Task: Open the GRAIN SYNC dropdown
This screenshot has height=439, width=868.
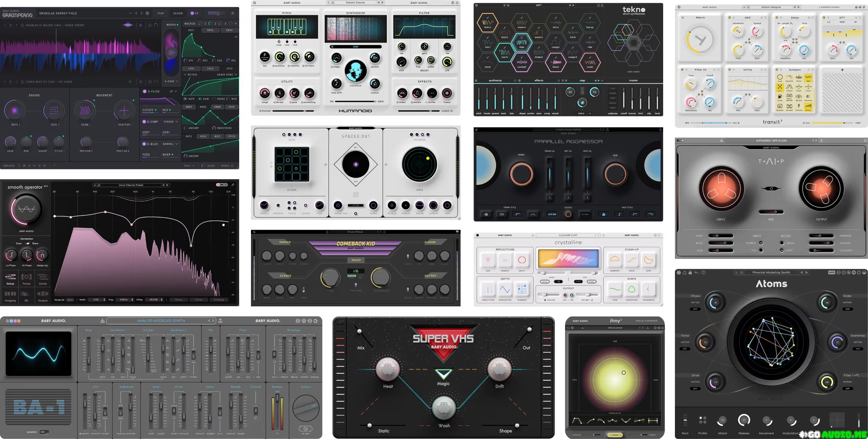Action: tap(227, 74)
